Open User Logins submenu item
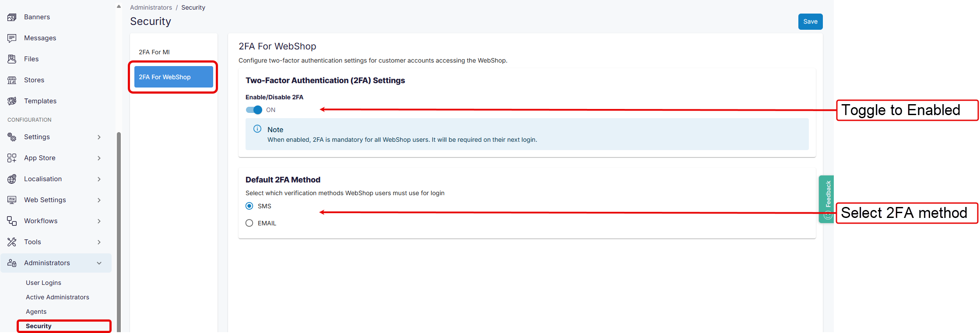Screen dimensions: 980x333 click(43, 283)
